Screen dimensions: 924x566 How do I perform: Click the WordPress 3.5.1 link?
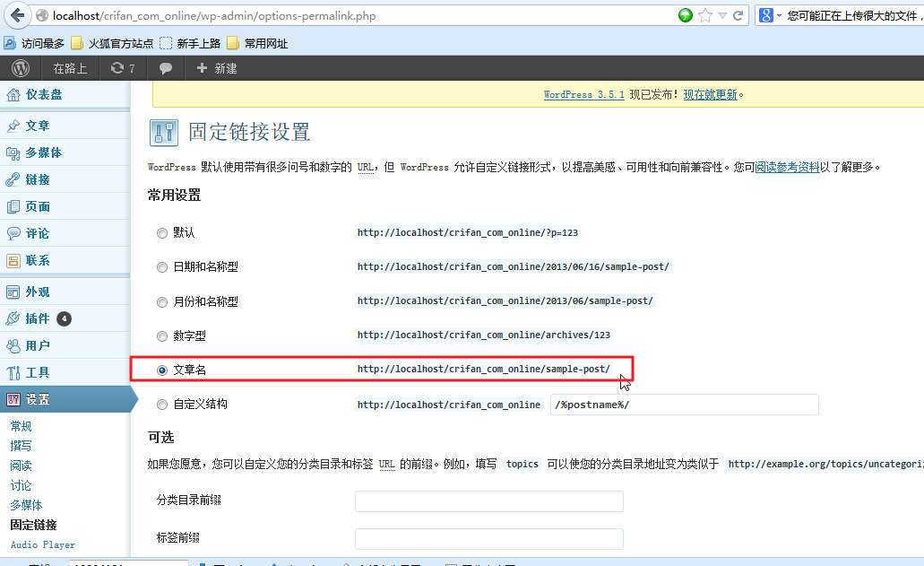(584, 94)
